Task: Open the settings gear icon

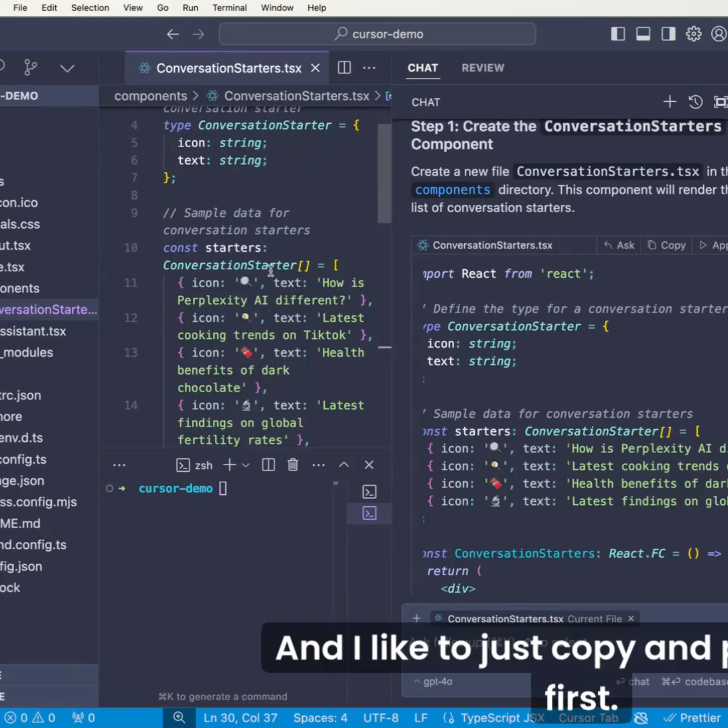Action: (693, 34)
